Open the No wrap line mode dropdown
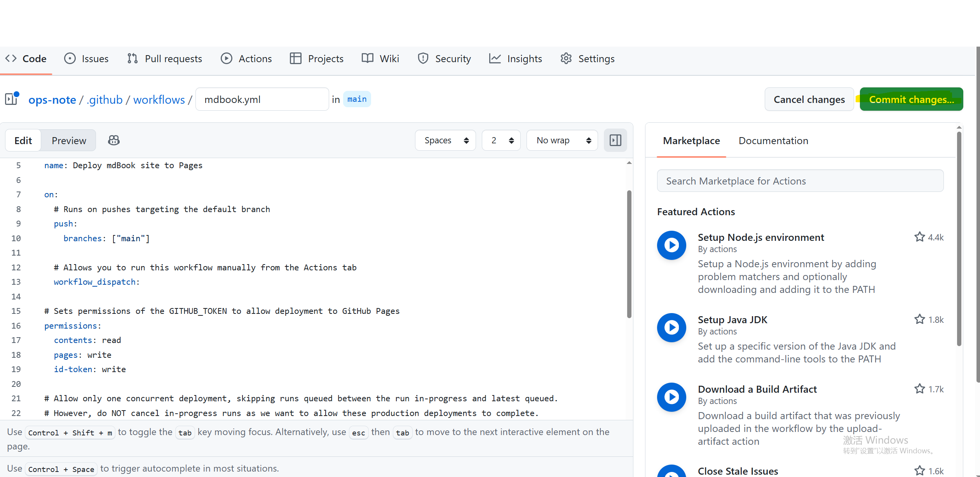Viewport: 980px width, 477px height. click(562, 140)
